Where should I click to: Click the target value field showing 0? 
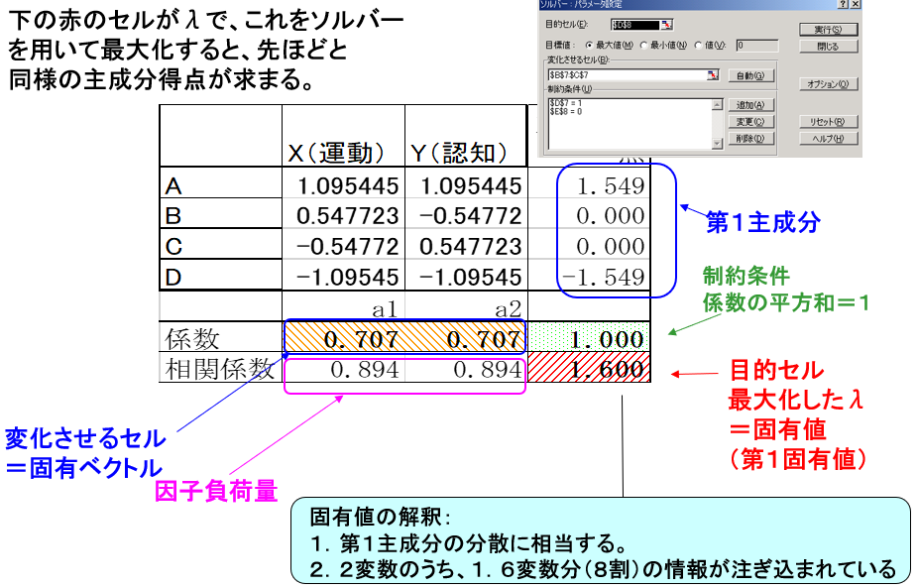point(757,45)
